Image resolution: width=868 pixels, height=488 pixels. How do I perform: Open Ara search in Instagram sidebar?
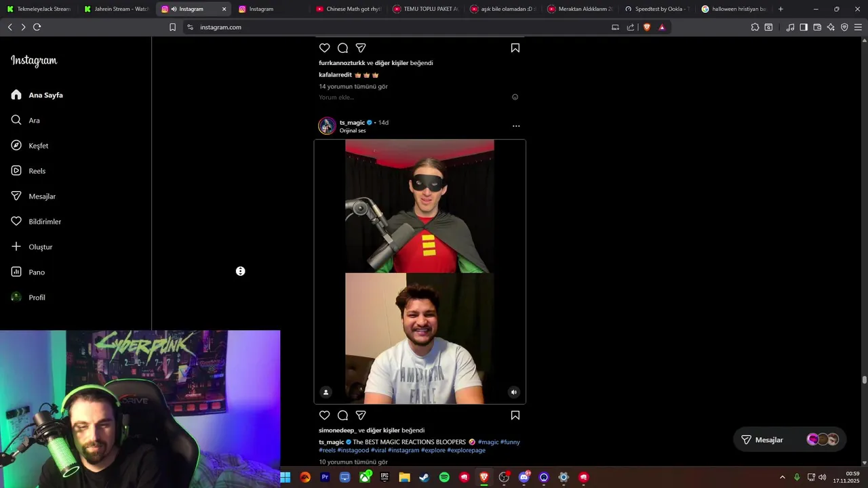(x=26, y=120)
